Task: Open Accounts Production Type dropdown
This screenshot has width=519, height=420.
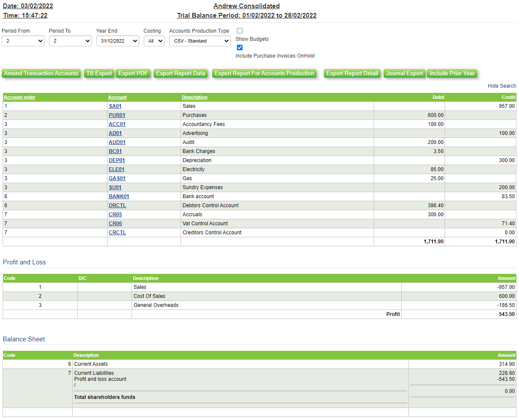Action: pyautogui.click(x=200, y=41)
